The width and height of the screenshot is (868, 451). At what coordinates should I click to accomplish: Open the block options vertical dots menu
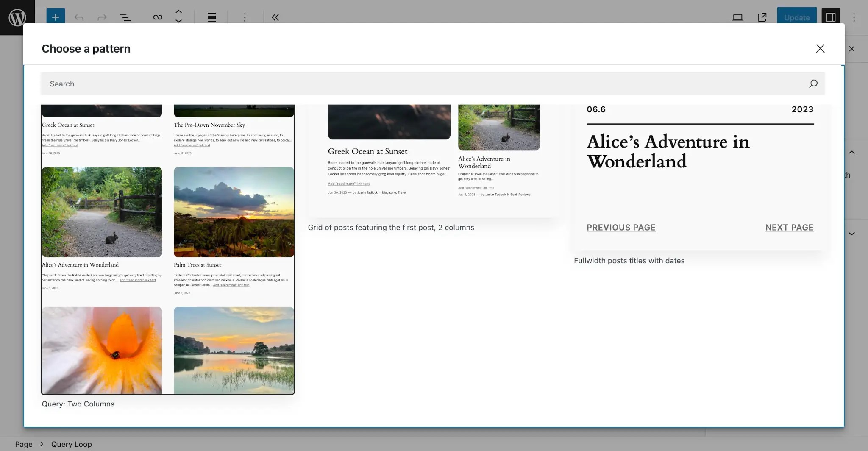[x=245, y=17]
